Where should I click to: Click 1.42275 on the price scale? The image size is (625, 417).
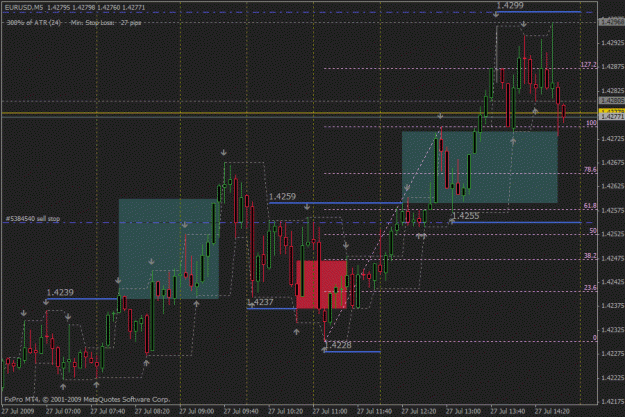(613, 354)
